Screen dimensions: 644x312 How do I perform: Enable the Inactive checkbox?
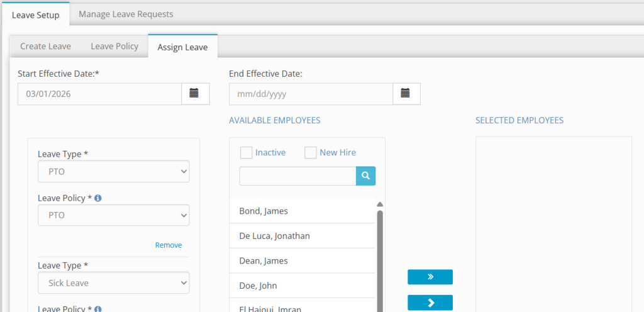click(247, 153)
